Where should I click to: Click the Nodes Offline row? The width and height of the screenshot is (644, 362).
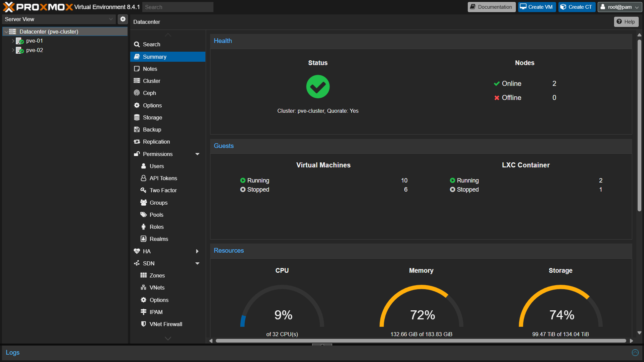[525, 98]
